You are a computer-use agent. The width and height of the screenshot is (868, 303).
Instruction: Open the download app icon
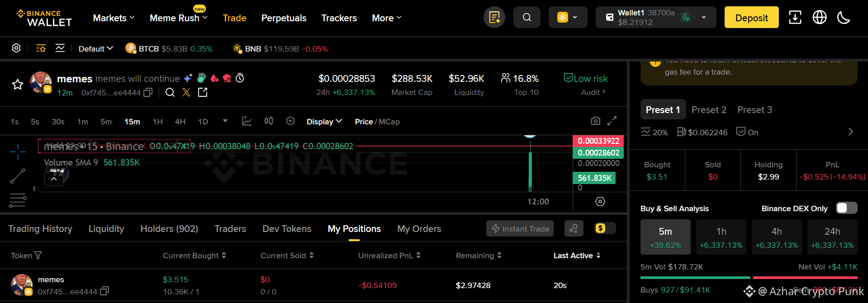coord(795,18)
